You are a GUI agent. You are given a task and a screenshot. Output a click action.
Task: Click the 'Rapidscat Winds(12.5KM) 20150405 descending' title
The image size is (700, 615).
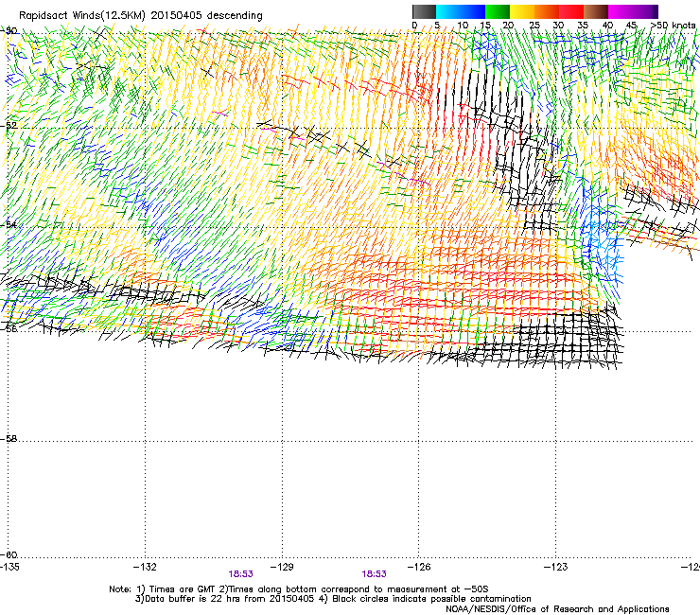141,15
